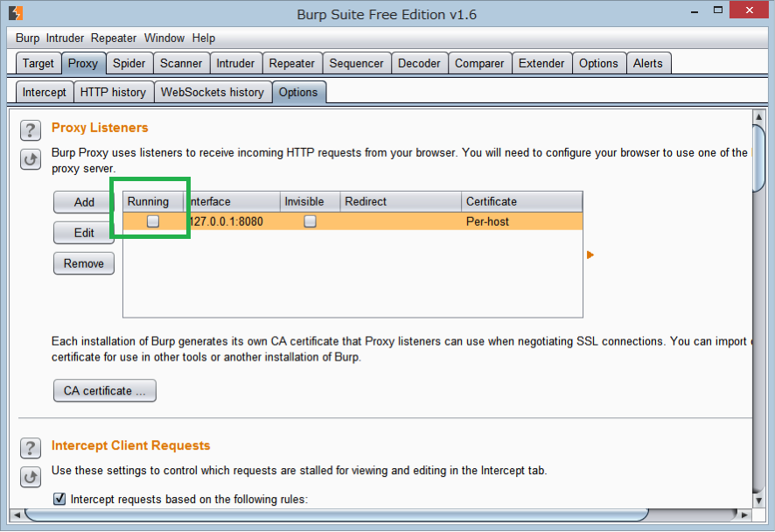
Task: Click Intercept Client Requests restore defaults icon
Action: tap(30, 477)
